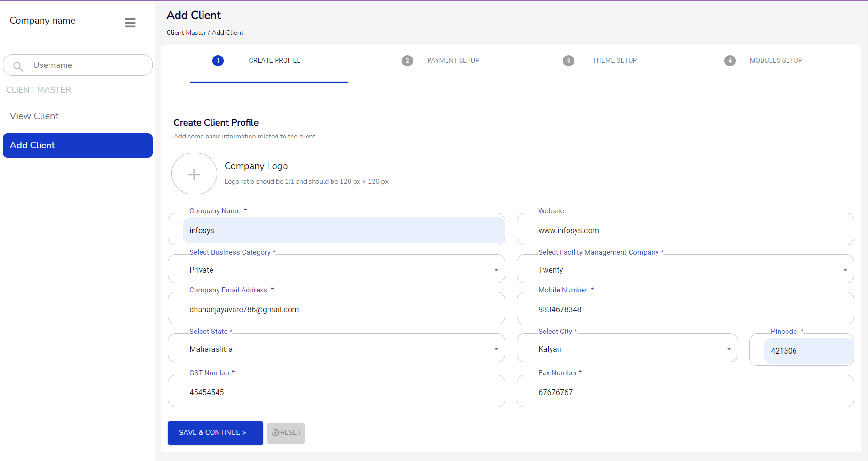
Task: Focus the Company Email Address field
Action: coord(336,309)
